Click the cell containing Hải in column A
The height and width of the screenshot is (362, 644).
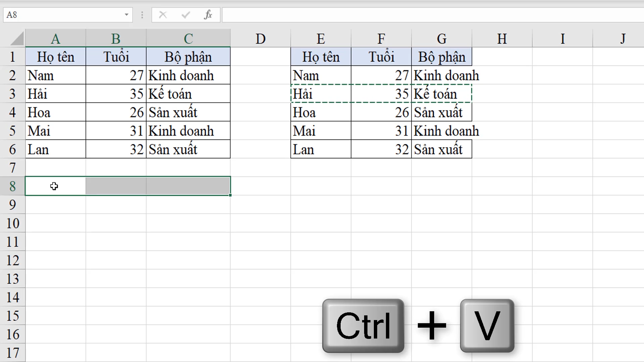coord(55,94)
